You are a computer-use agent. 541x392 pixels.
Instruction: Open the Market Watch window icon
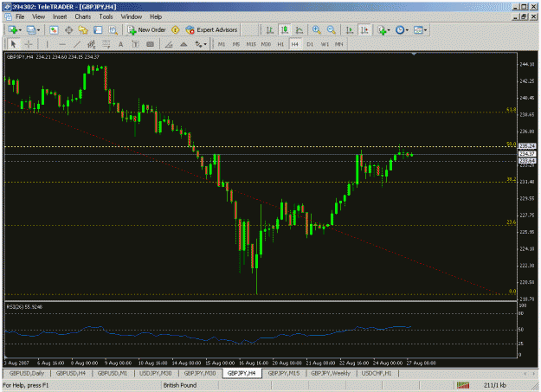click(x=54, y=30)
